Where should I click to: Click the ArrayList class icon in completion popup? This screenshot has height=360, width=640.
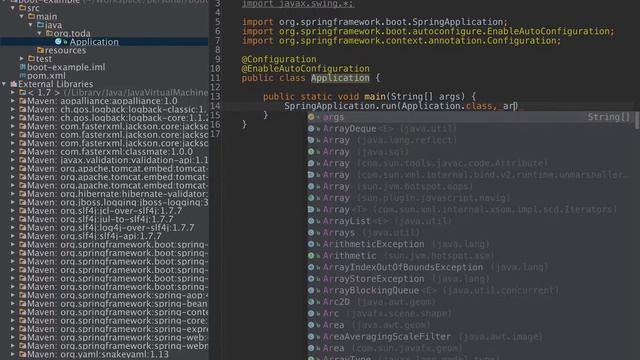click(311, 221)
